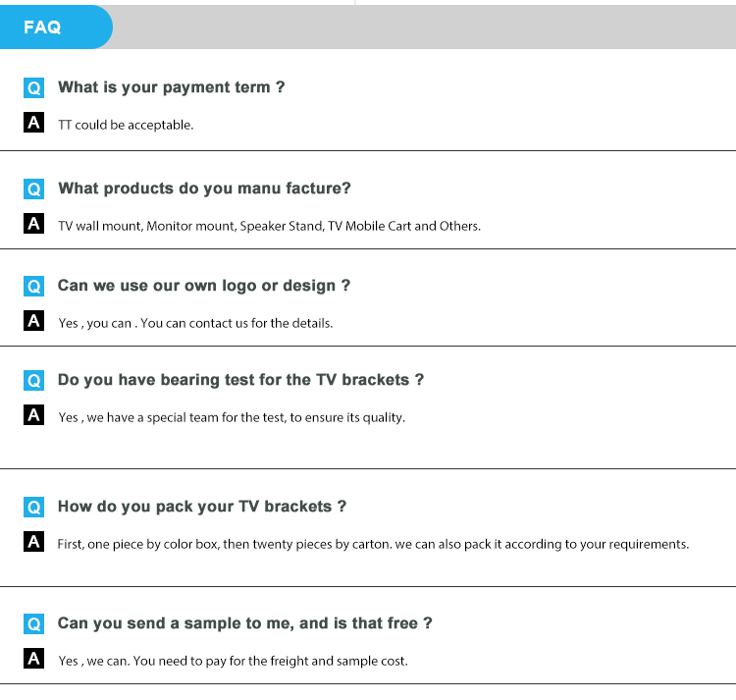Image resolution: width=736 pixels, height=700 pixels.
Task: Click the answer "TT could be acceptable."
Action: click(126, 126)
